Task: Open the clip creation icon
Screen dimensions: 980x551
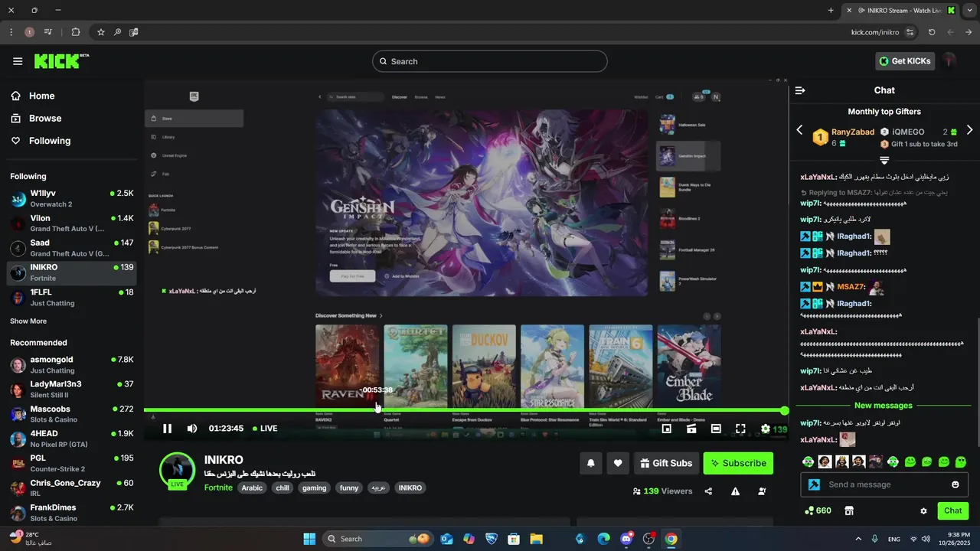Action: click(691, 429)
